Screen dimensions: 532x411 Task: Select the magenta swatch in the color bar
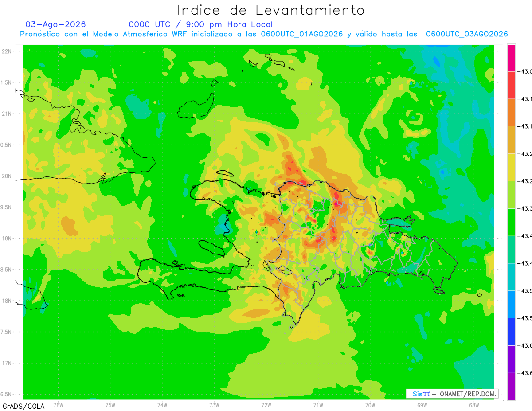tap(511, 58)
